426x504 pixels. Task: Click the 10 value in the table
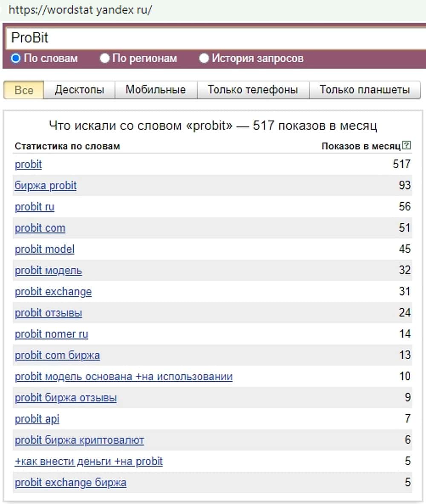(x=405, y=376)
